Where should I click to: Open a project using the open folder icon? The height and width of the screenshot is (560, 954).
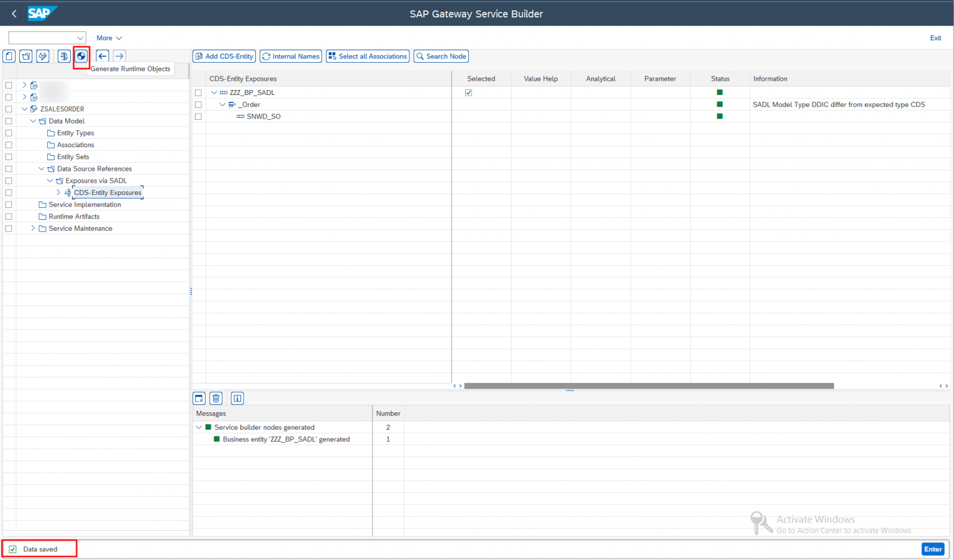[x=25, y=56]
